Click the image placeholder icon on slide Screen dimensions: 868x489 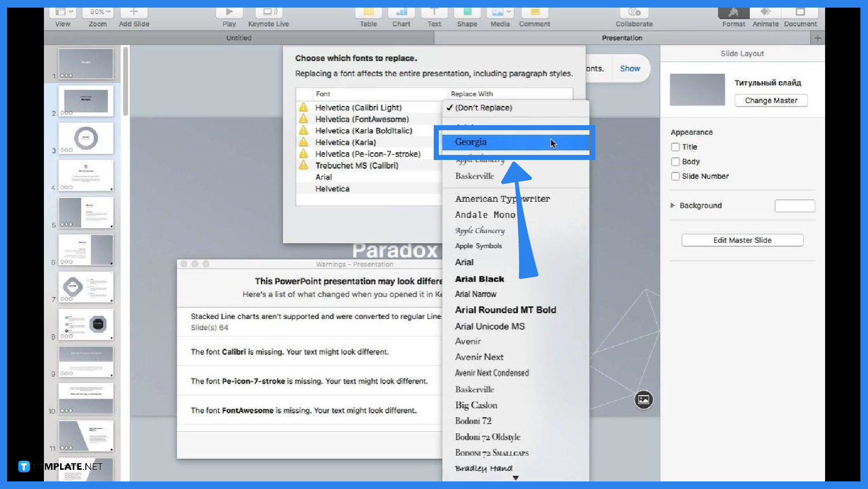click(643, 400)
